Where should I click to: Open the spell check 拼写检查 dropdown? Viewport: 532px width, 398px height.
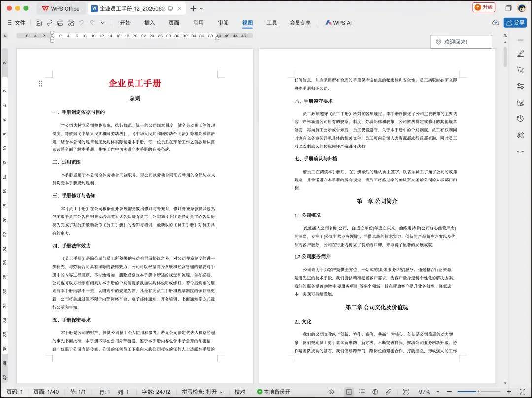click(202, 392)
